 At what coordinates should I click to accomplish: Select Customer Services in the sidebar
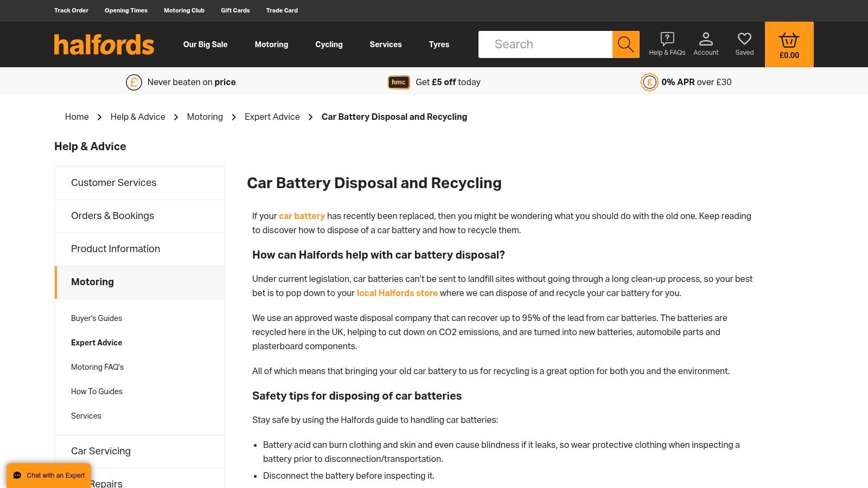click(113, 183)
